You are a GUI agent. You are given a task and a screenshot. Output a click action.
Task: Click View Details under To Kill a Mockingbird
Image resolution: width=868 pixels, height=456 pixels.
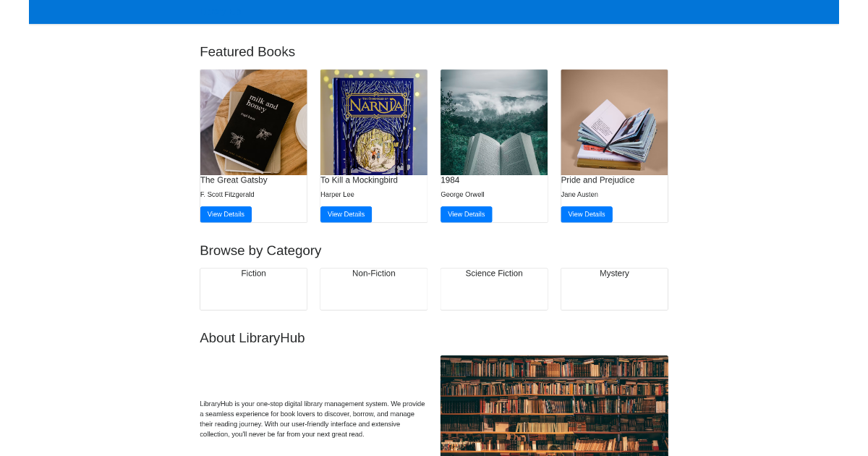pos(346,214)
